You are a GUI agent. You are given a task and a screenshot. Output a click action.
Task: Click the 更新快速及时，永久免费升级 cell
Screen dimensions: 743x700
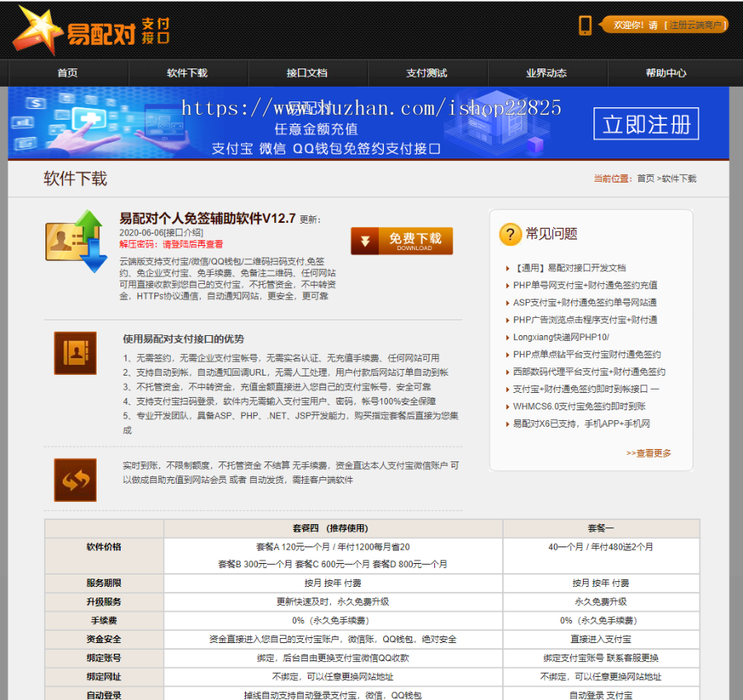click(x=333, y=602)
